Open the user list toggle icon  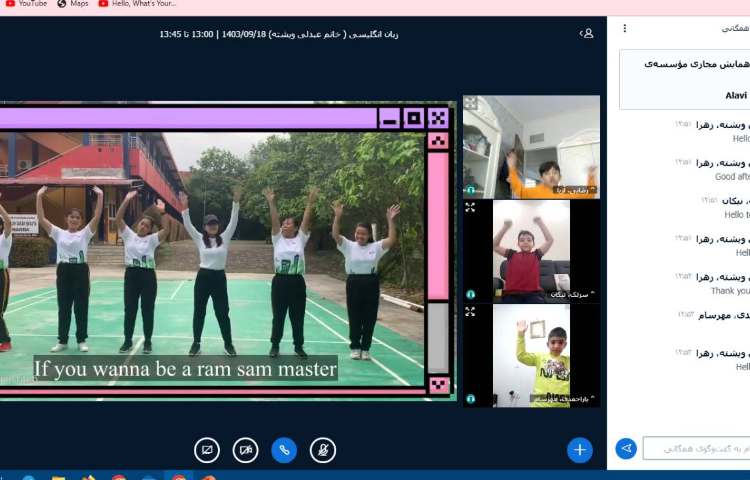(586, 33)
